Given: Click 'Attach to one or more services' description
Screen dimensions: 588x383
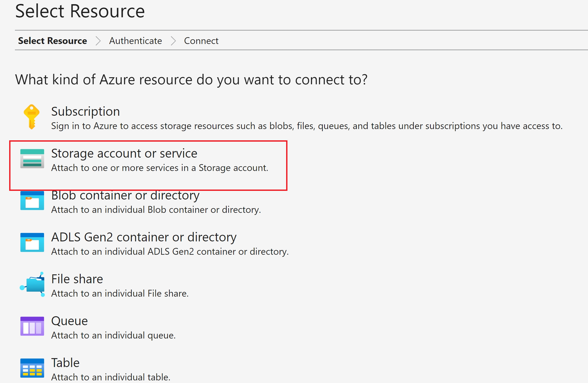Looking at the screenshot, I should 160,168.
